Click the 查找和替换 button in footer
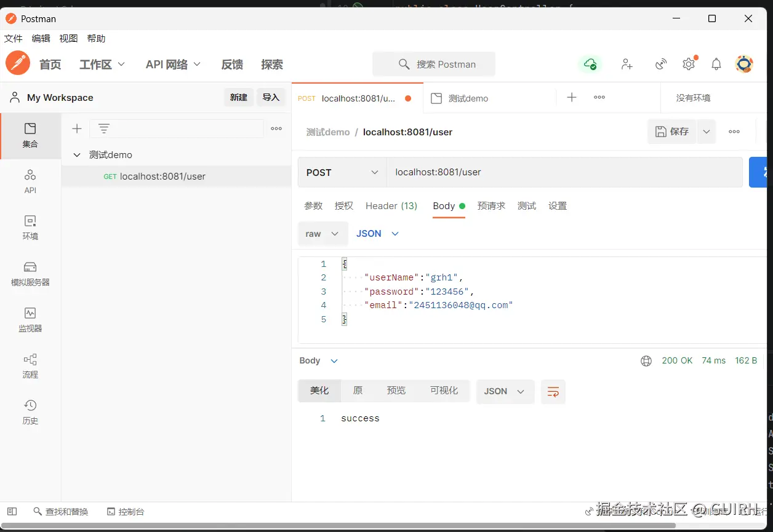Screen dimensions: 773x532 coord(61,511)
